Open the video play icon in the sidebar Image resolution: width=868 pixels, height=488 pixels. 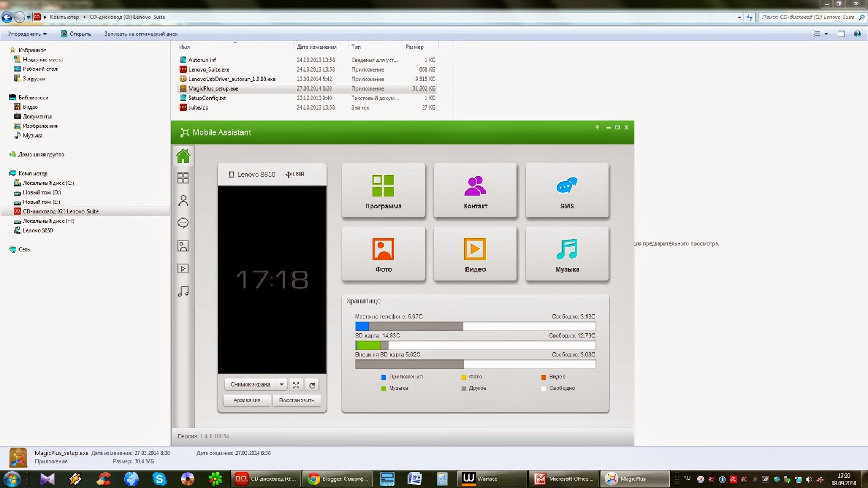tap(183, 268)
